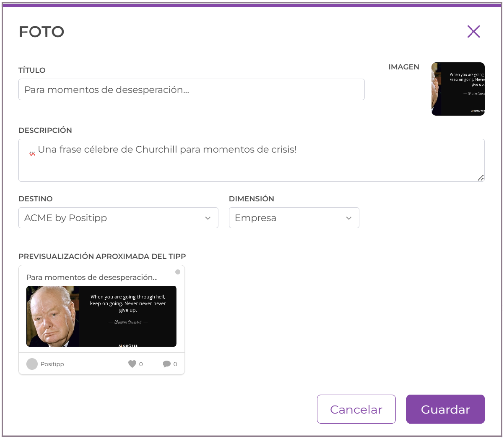This screenshot has height=441, width=504.
Task: Open the Destino dropdown ACME by Positipp
Action: 118,218
